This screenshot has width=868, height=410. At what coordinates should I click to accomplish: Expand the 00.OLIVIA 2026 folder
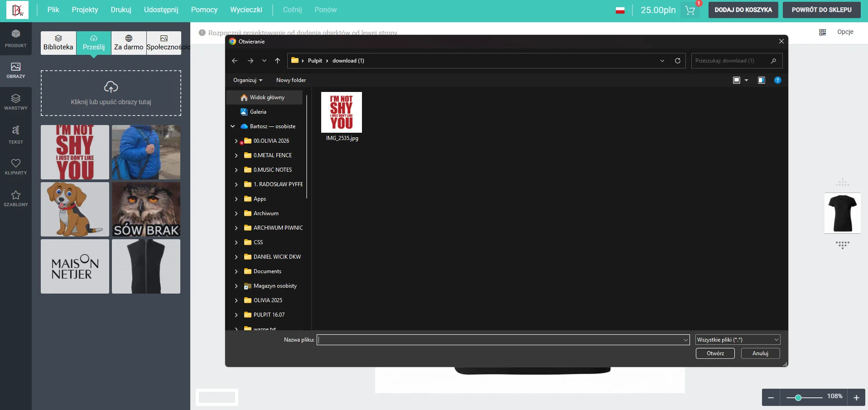coord(236,141)
